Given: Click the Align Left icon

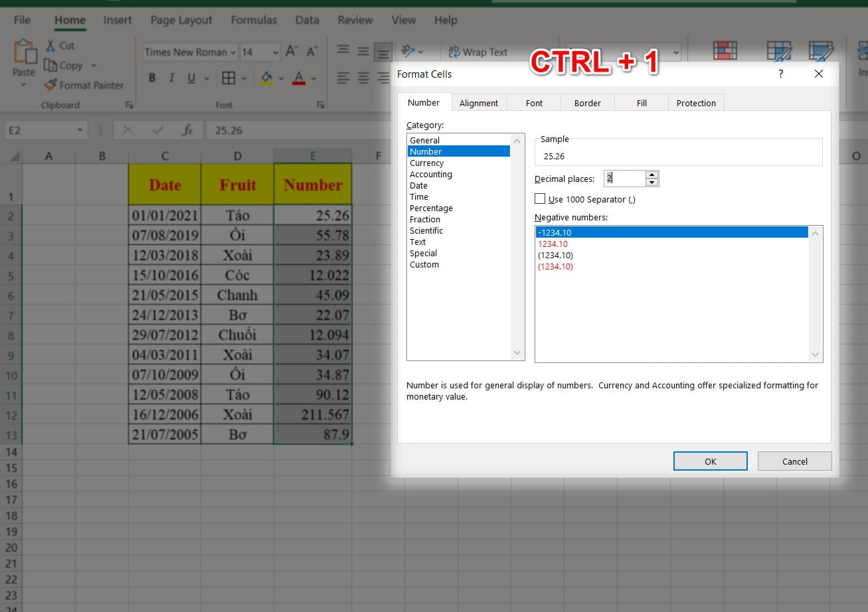Looking at the screenshot, I should tap(343, 78).
